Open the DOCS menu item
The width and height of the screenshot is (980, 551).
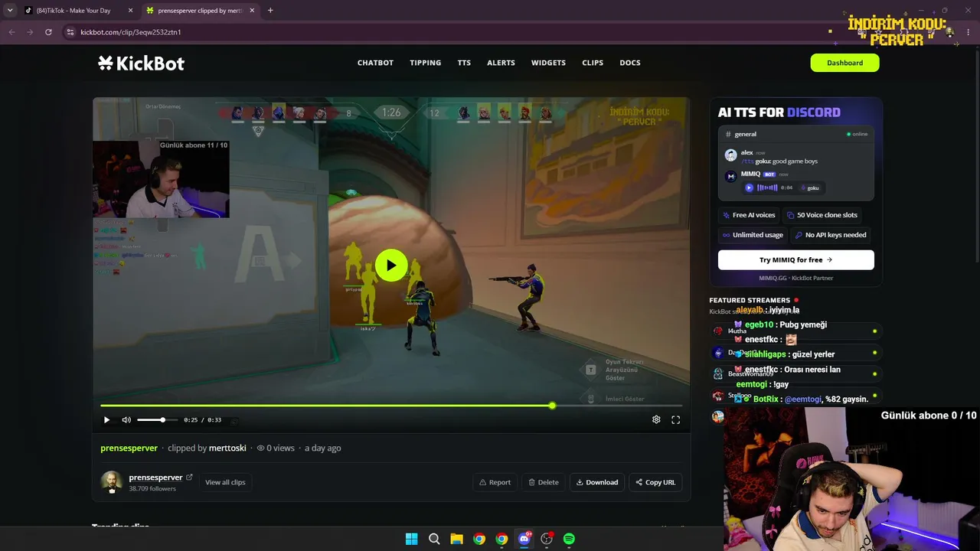(x=630, y=63)
